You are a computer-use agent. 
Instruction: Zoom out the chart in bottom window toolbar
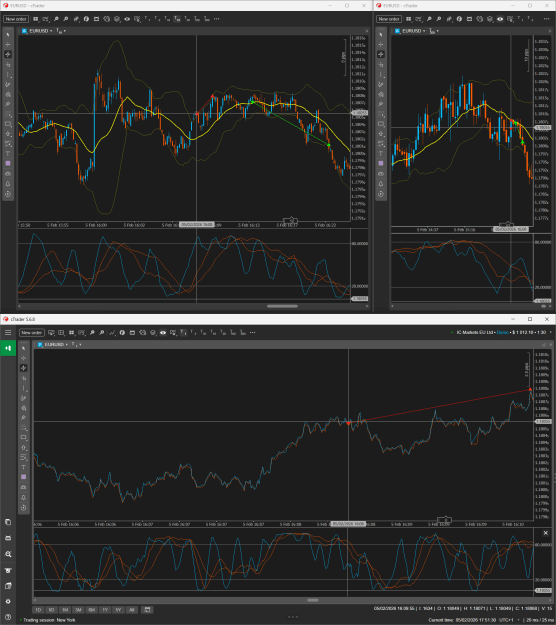click(102, 332)
